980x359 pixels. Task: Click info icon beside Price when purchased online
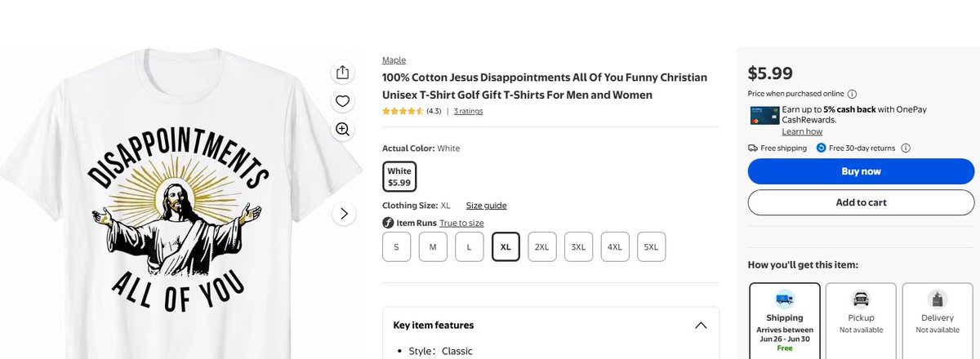[852, 94]
